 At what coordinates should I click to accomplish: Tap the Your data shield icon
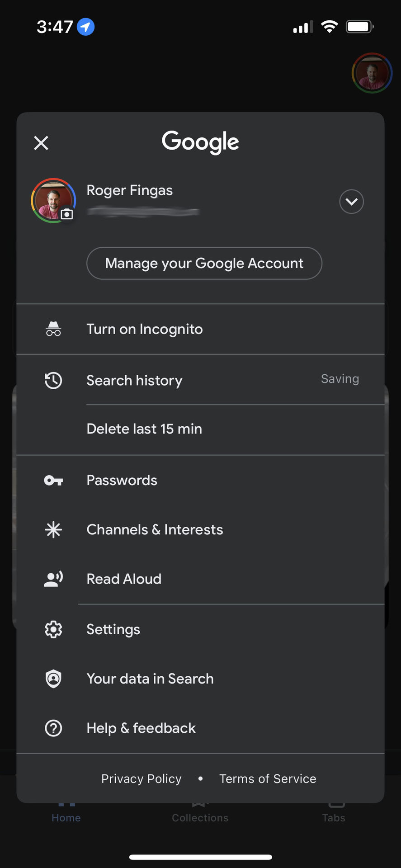(53, 679)
